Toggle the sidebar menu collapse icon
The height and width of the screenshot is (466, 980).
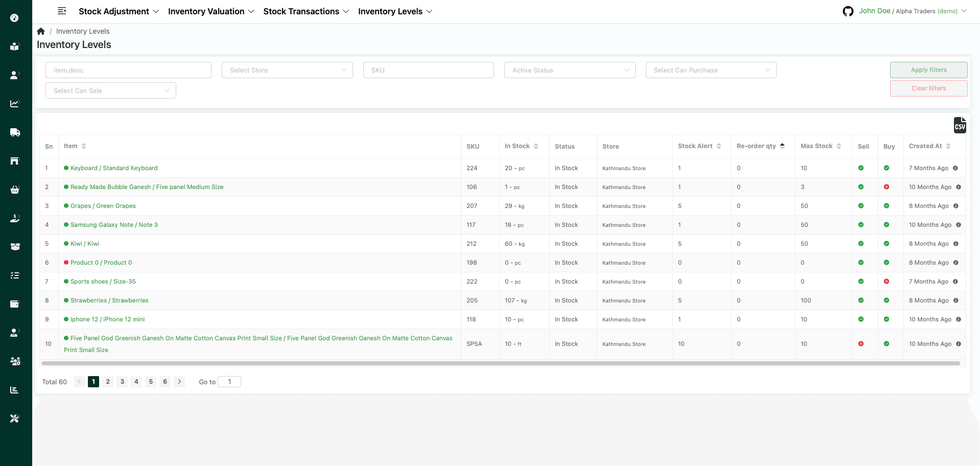[x=62, y=11]
